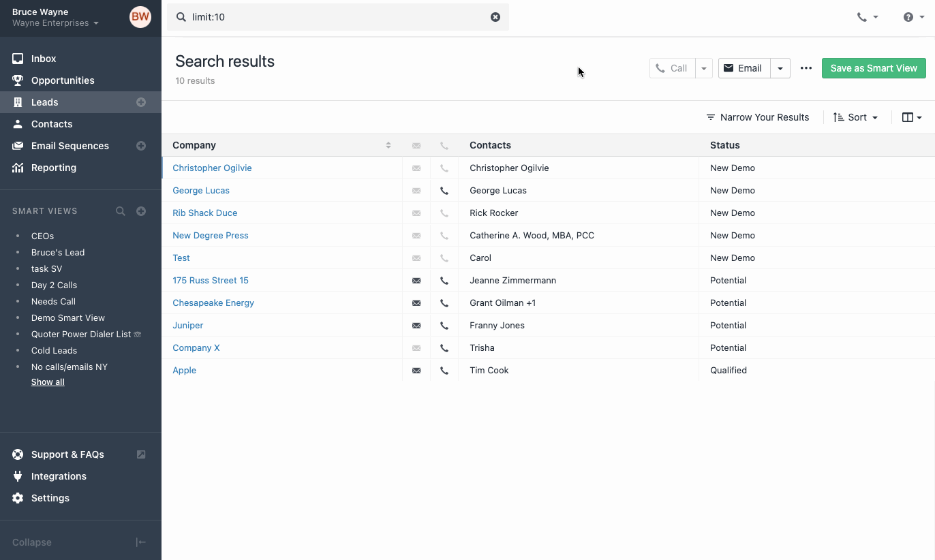This screenshot has height=560, width=935.
Task: Click the email icon for Apple row
Action: 416,371
